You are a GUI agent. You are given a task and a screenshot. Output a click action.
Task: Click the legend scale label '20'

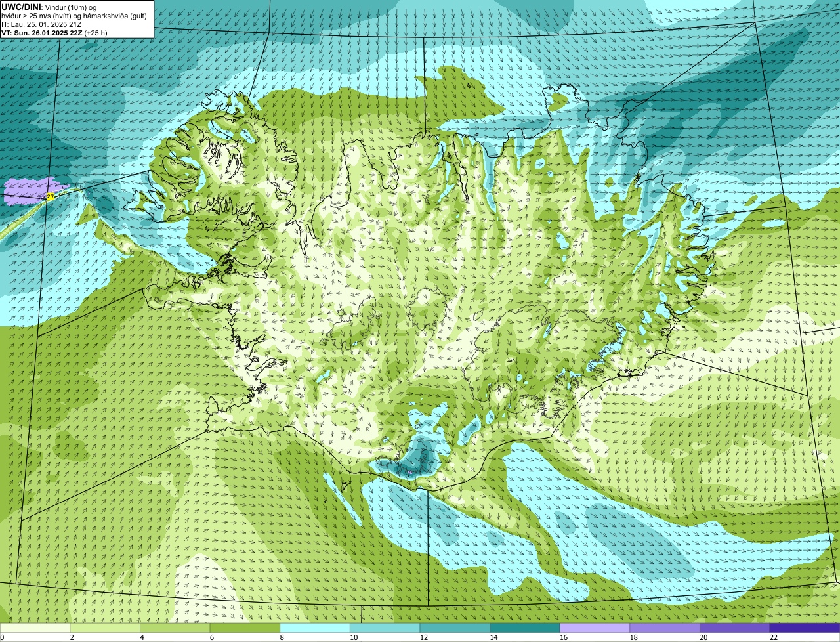click(703, 637)
